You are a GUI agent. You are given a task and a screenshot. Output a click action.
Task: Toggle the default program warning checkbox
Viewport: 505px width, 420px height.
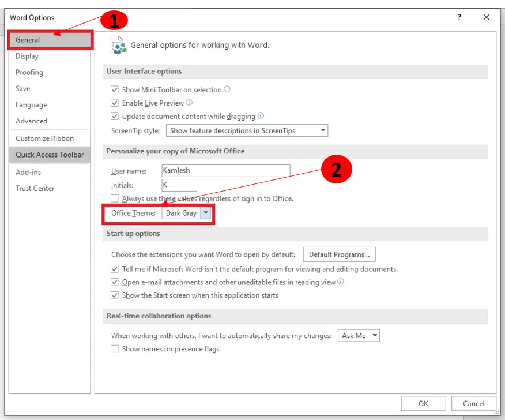tap(115, 269)
